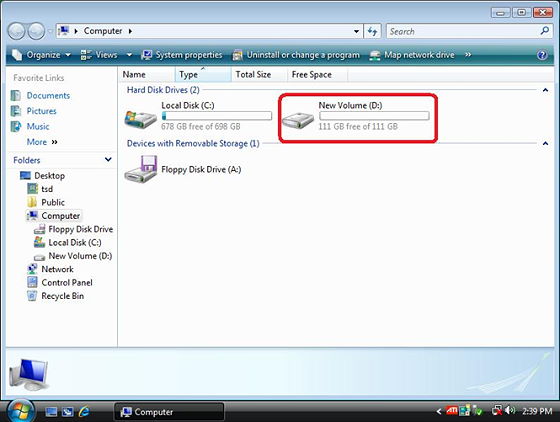Click the Search input field
The image size is (560, 422).
coord(463,31)
